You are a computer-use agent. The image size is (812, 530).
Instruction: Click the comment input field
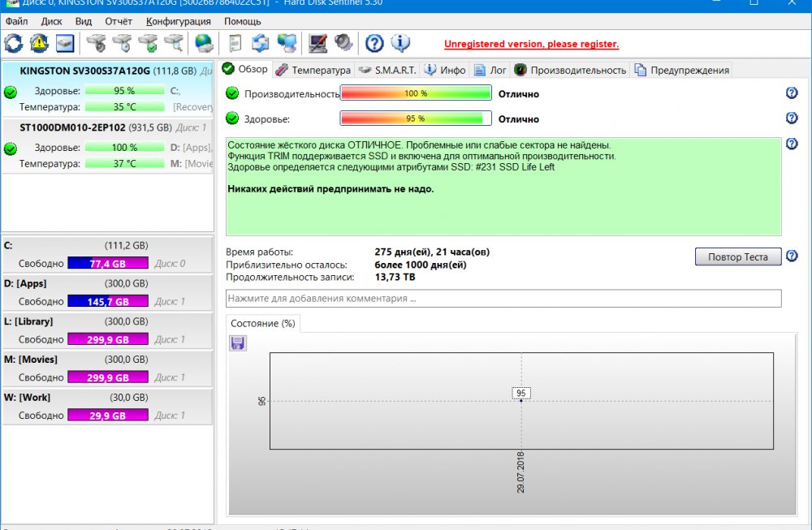click(503, 299)
